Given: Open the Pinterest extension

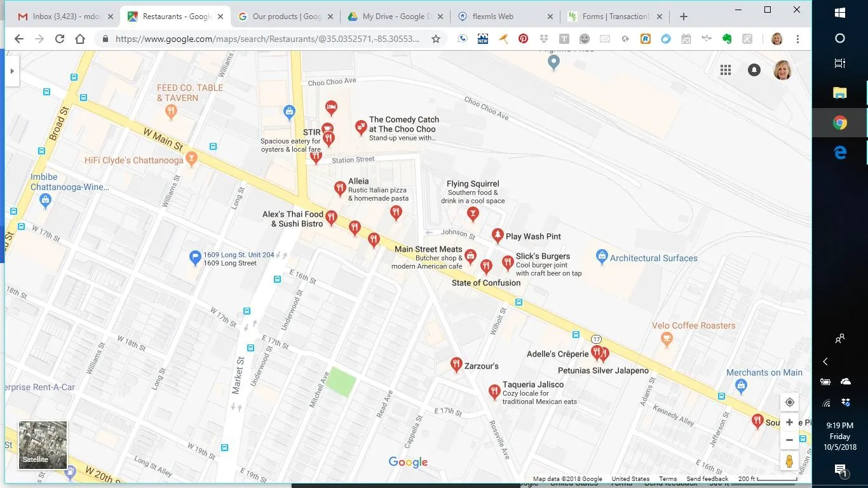Looking at the screenshot, I should pos(523,39).
